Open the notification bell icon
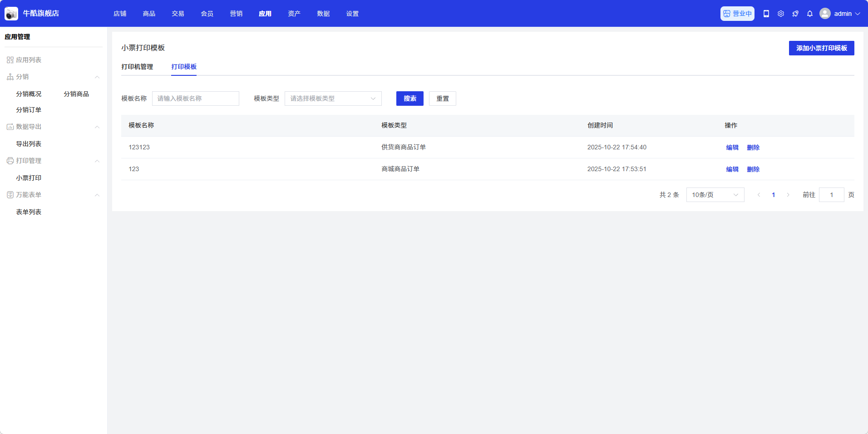Viewport: 868px width, 434px height. [809, 14]
